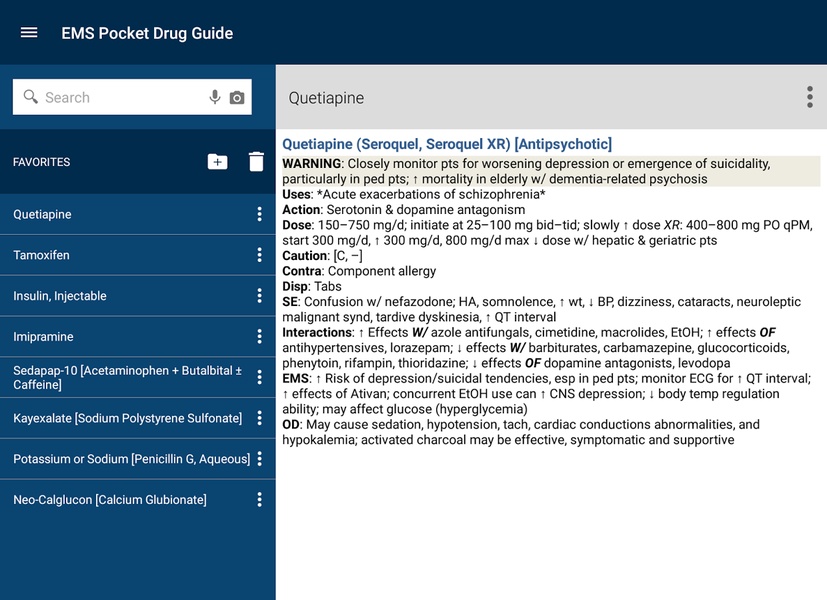
Task: Click the FAVORITES section header
Action: point(42,162)
